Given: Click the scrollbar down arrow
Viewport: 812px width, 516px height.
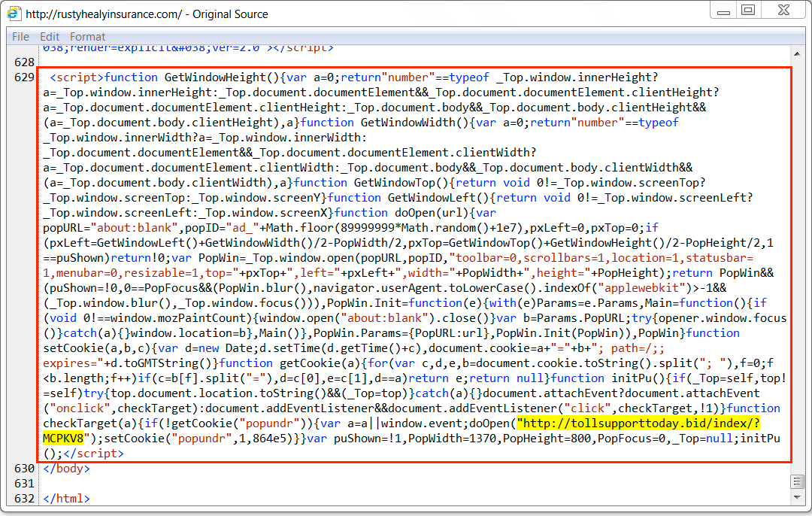Looking at the screenshot, I should tap(797, 497).
